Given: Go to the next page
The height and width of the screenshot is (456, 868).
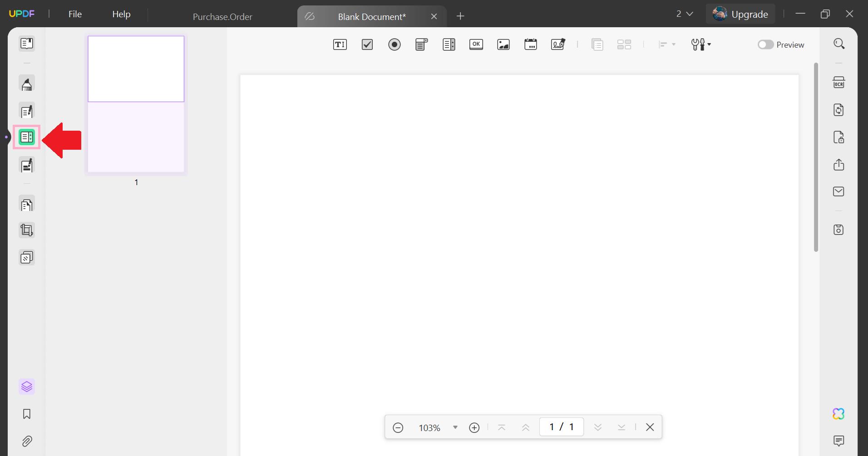Looking at the screenshot, I should coord(598,427).
